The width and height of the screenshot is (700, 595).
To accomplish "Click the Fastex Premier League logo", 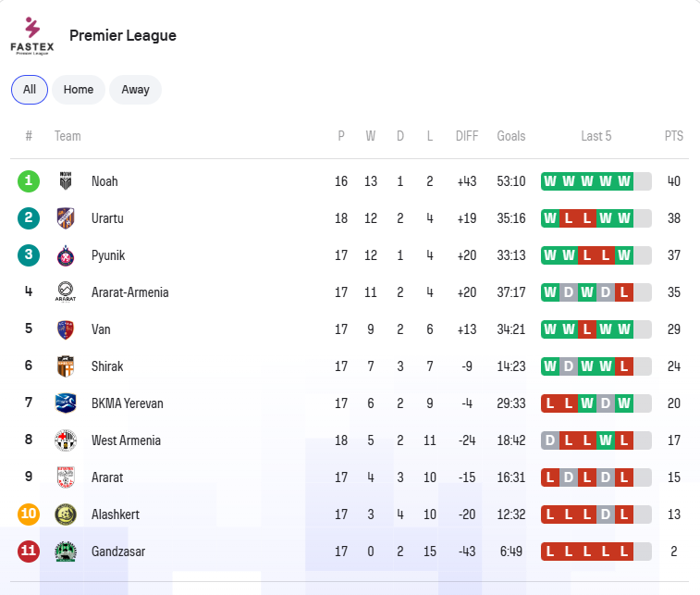I will [32, 35].
